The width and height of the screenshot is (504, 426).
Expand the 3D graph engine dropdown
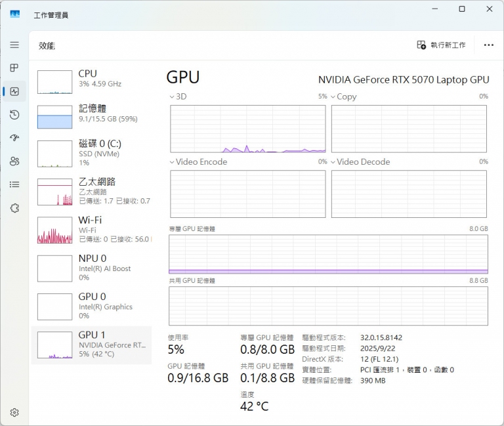(178, 96)
